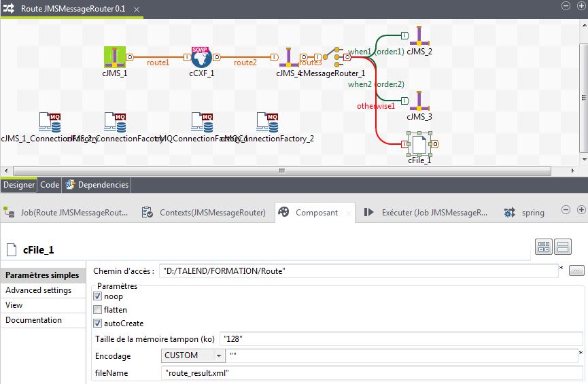Click the browse button for Chemin d'accès
Image resolution: width=588 pixels, height=384 pixels.
click(x=576, y=270)
